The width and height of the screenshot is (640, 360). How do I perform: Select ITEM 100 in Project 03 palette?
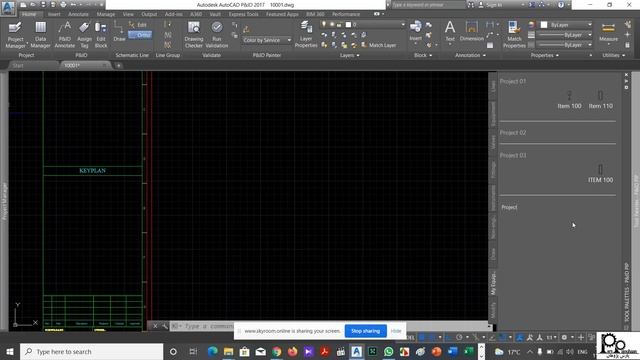coord(600,174)
